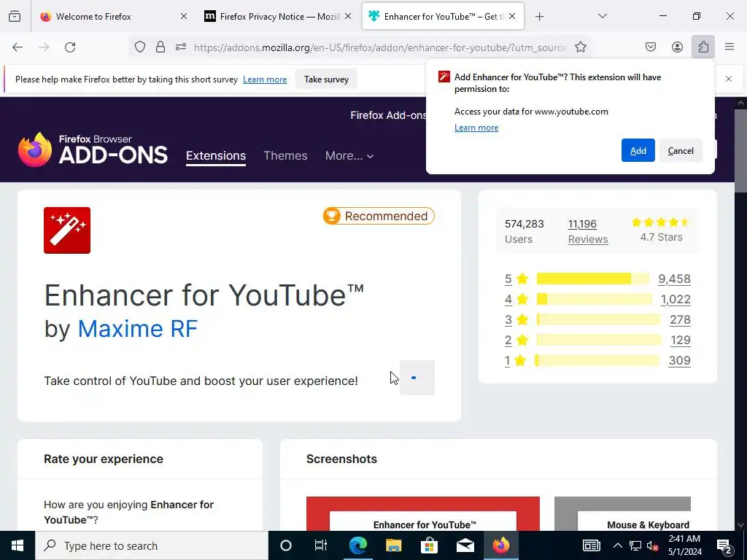Open News and interests tray icon
The height and width of the screenshot is (560, 747).
[x=591, y=545]
